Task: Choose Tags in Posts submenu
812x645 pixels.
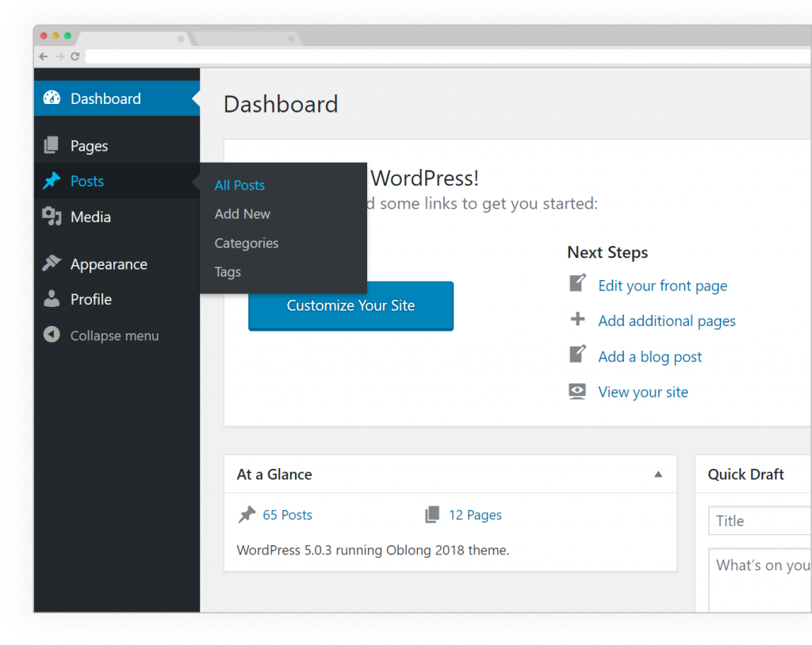Action: [228, 271]
